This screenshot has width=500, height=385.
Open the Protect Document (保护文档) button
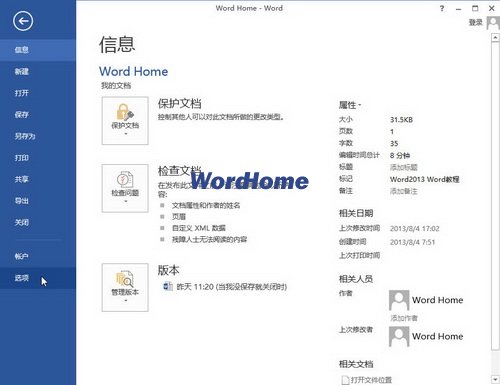pyautogui.click(x=125, y=121)
